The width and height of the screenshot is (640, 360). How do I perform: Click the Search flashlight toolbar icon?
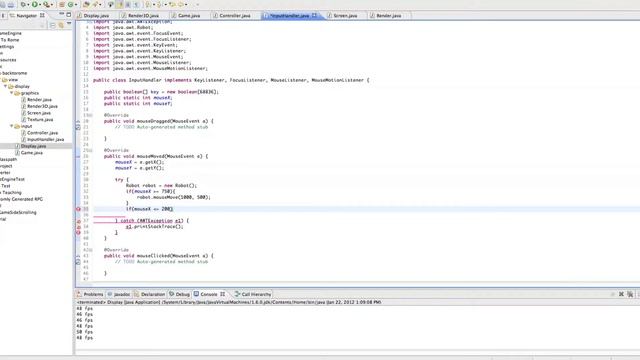pos(95,4)
